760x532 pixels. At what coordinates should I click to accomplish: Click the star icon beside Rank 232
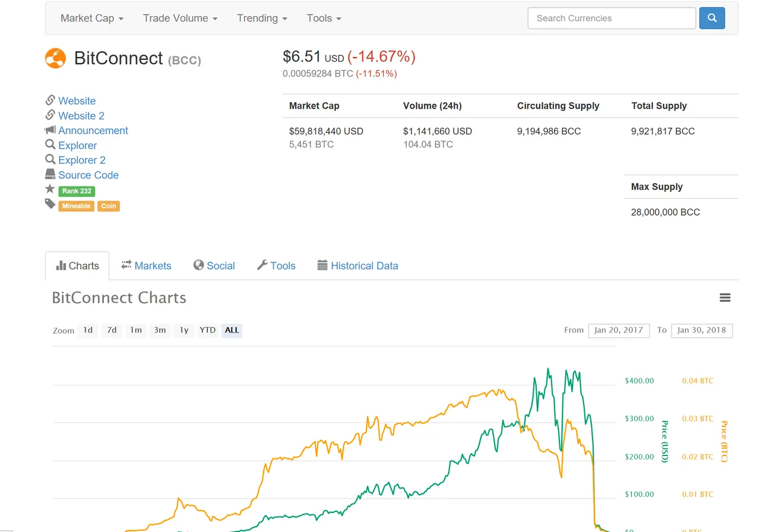pos(50,189)
